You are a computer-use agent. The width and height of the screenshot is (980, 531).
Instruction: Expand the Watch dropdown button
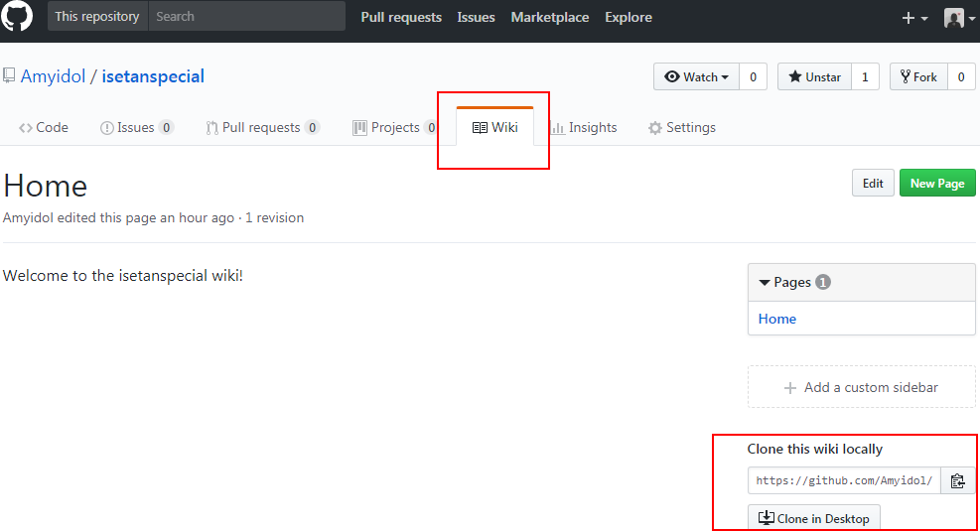coord(696,76)
